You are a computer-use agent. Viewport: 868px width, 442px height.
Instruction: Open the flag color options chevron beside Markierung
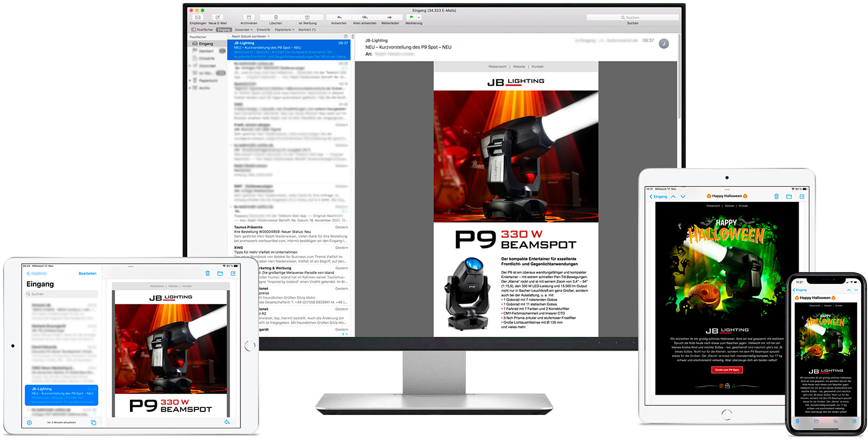pos(419,17)
